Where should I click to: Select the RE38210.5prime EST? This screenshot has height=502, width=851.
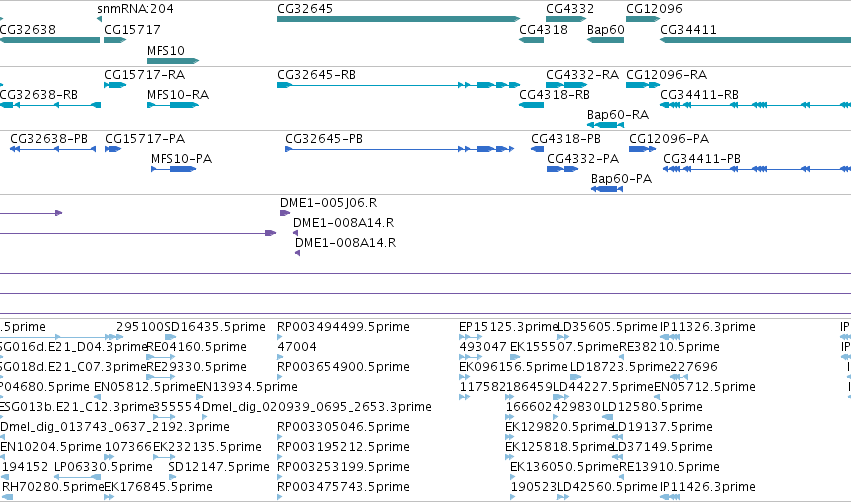621,357
